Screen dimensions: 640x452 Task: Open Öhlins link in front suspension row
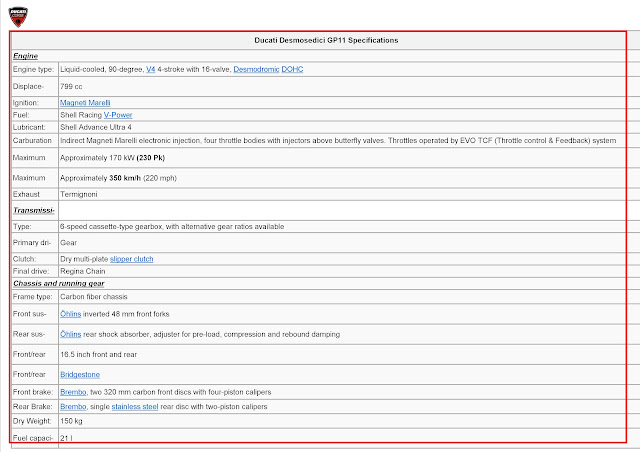point(71,314)
